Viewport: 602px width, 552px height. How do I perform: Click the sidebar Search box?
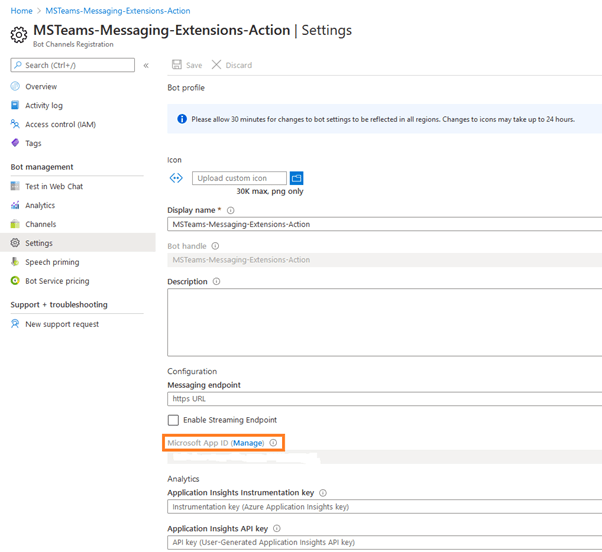[x=72, y=65]
